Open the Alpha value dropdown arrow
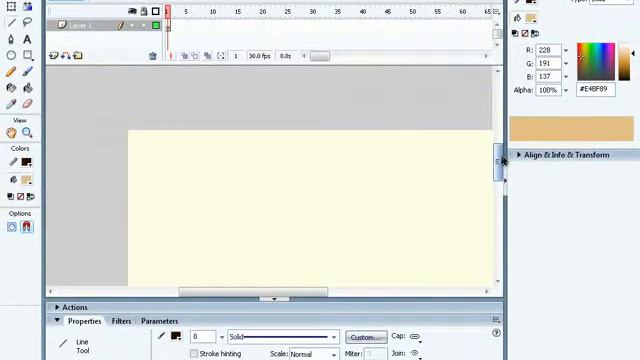Image resolution: width=640 pixels, height=360 pixels. tap(566, 90)
